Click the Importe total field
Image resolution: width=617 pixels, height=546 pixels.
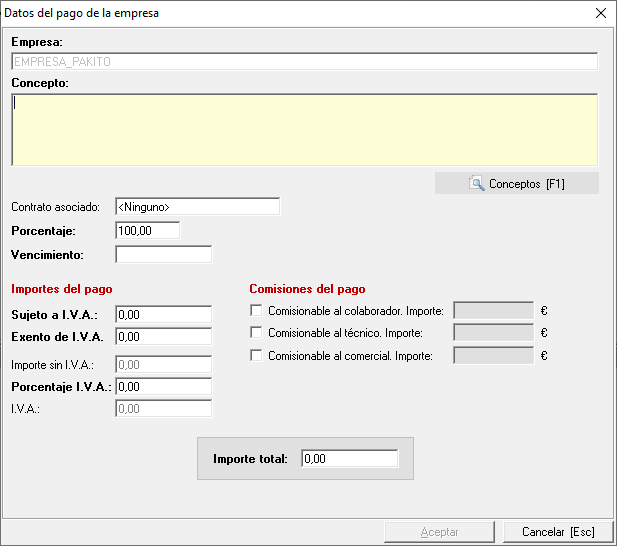(x=349, y=459)
